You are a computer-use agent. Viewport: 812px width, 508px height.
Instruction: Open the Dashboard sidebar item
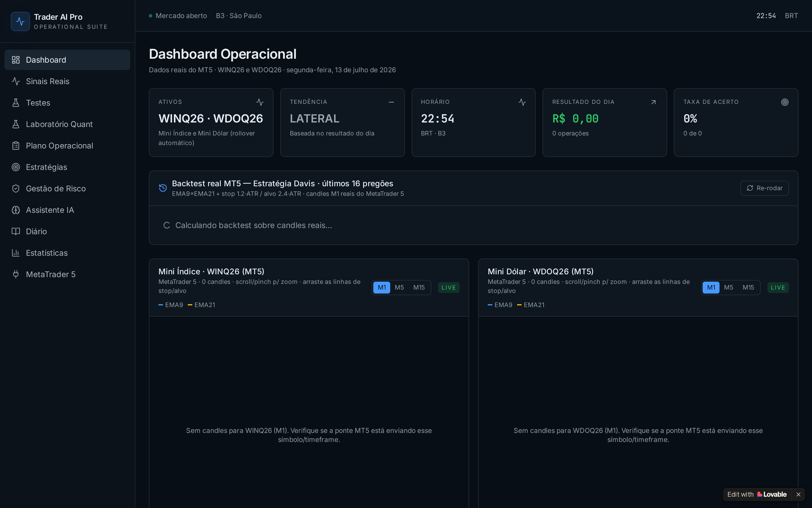click(67, 60)
